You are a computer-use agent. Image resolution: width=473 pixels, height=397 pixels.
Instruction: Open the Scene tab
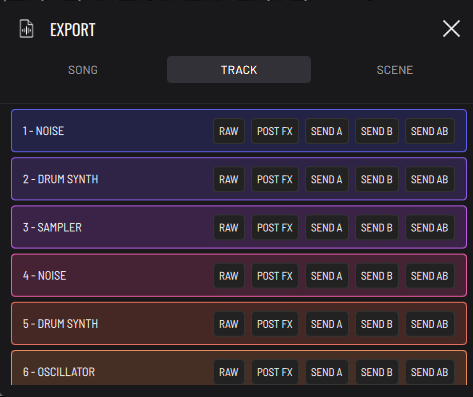coord(395,70)
